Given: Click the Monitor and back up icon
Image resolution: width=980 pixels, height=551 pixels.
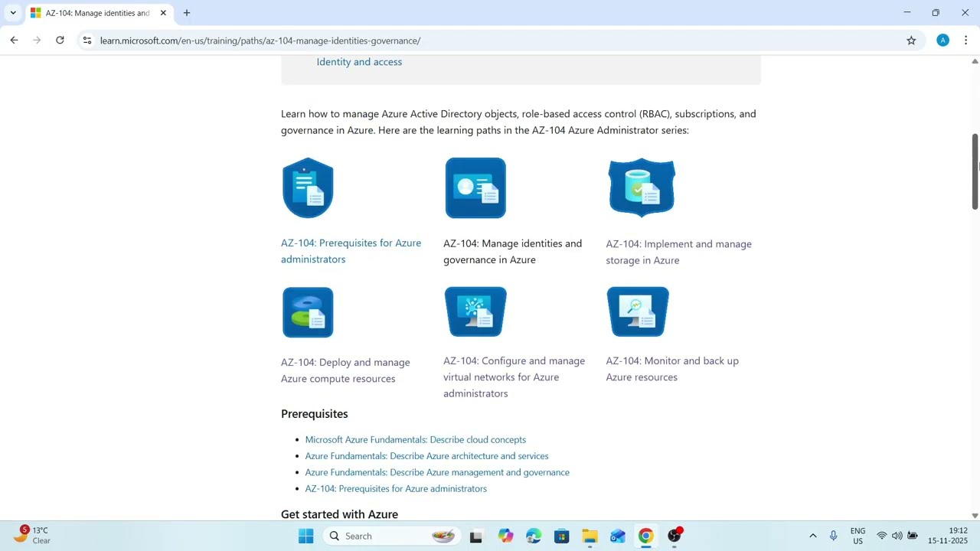Looking at the screenshot, I should coord(638,311).
